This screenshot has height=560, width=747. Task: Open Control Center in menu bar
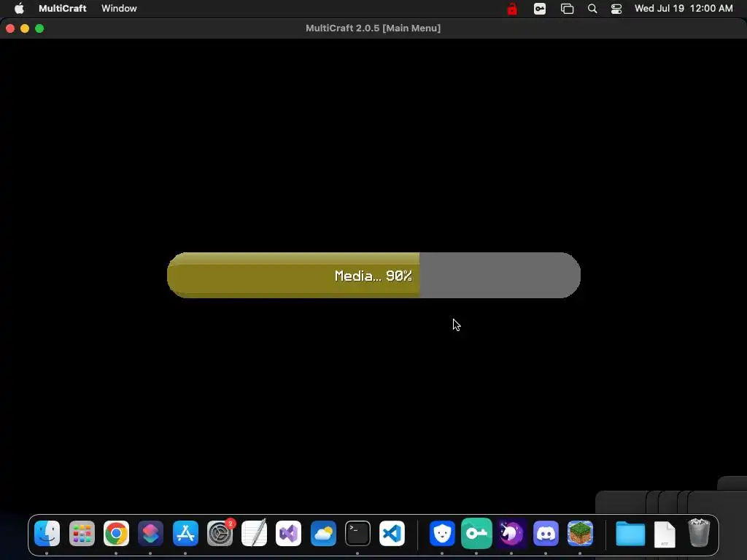pyautogui.click(x=616, y=9)
